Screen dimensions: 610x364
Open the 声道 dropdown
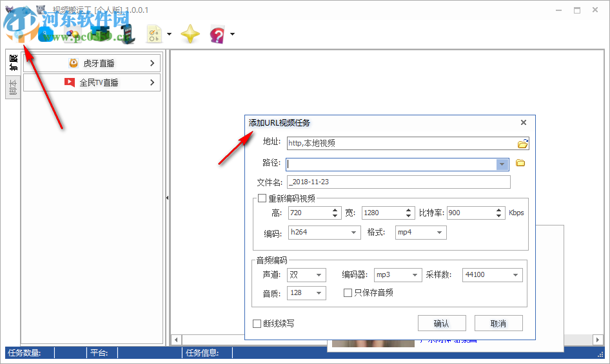click(x=319, y=275)
